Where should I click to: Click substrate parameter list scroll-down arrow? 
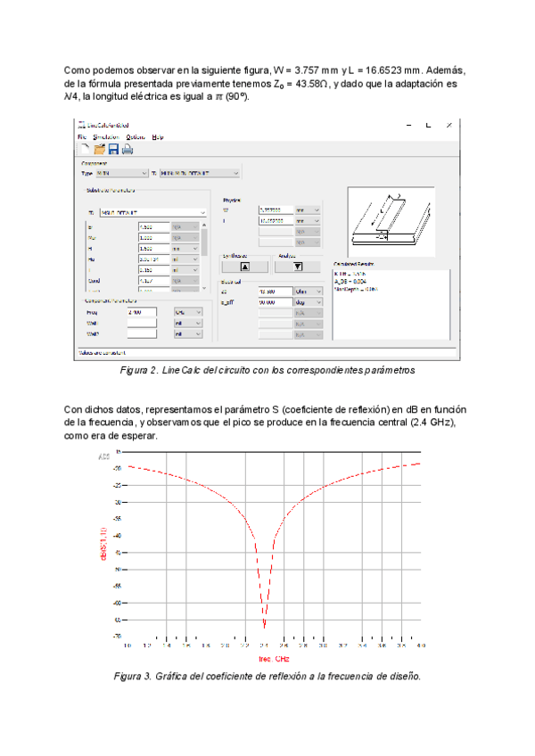click(204, 288)
